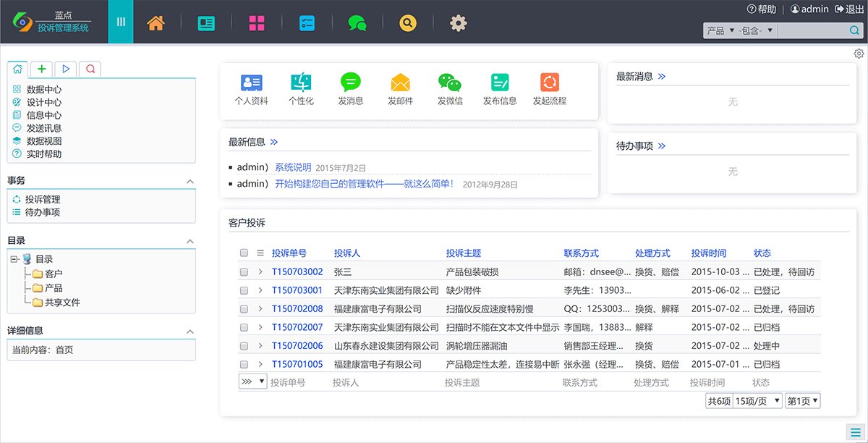
Task: Check the select-all box in complaint table header
Action: coord(244,253)
